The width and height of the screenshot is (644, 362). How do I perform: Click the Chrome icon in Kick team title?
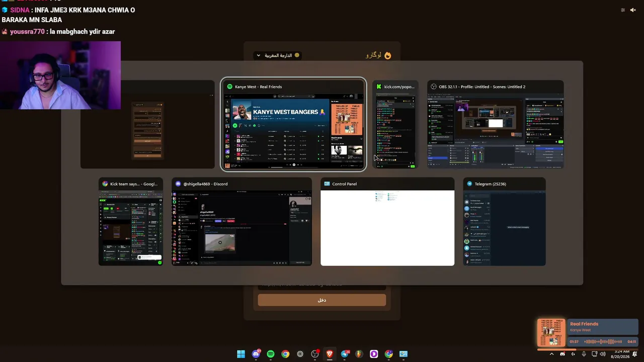105,184
